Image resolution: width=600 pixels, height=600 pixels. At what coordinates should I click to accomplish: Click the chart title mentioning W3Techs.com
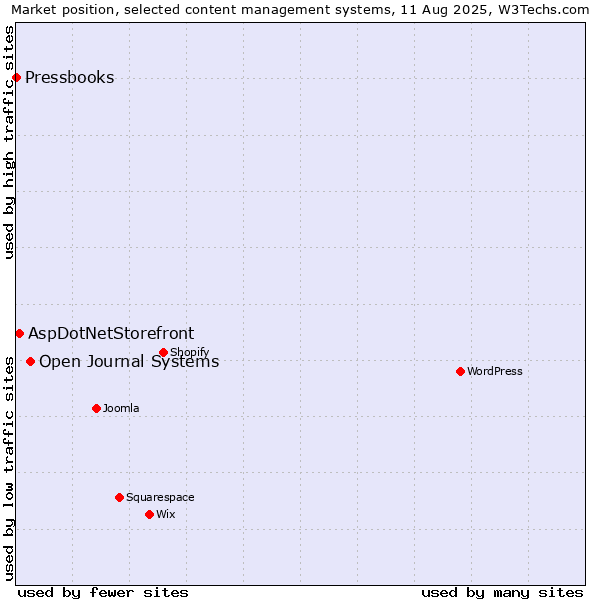[300, 10]
